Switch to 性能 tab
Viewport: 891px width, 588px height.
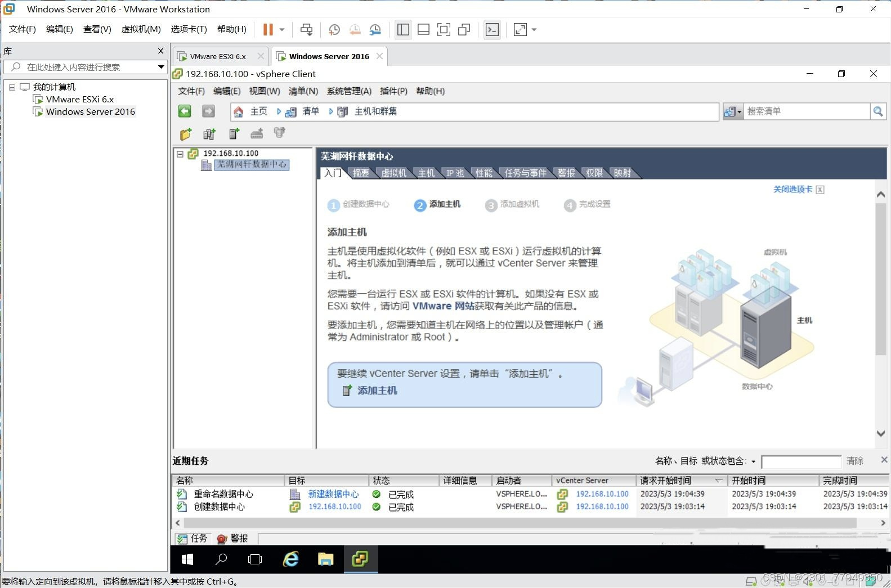[x=484, y=173]
